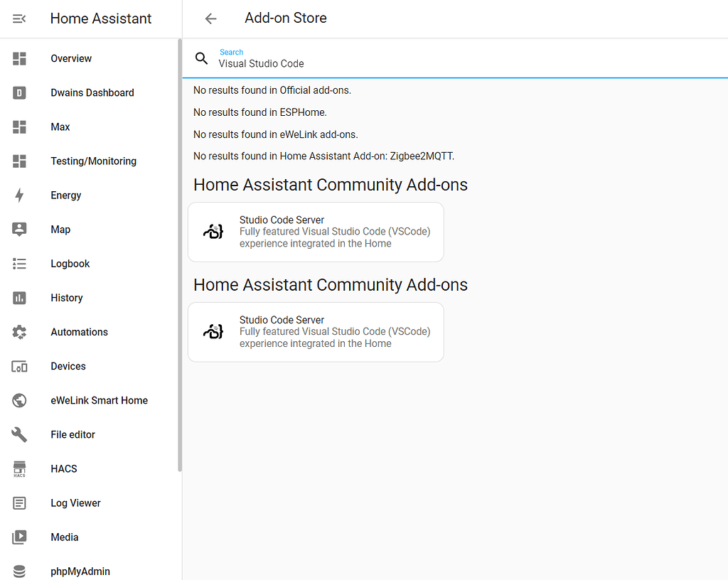Click the Energy lightning bolt icon
728x580 pixels.
(19, 195)
